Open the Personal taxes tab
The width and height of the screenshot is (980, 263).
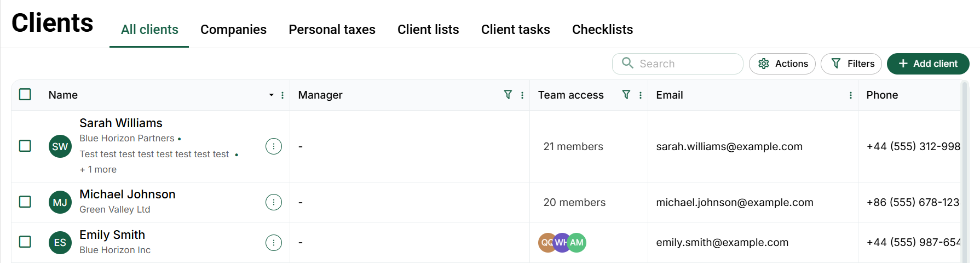coord(332,30)
